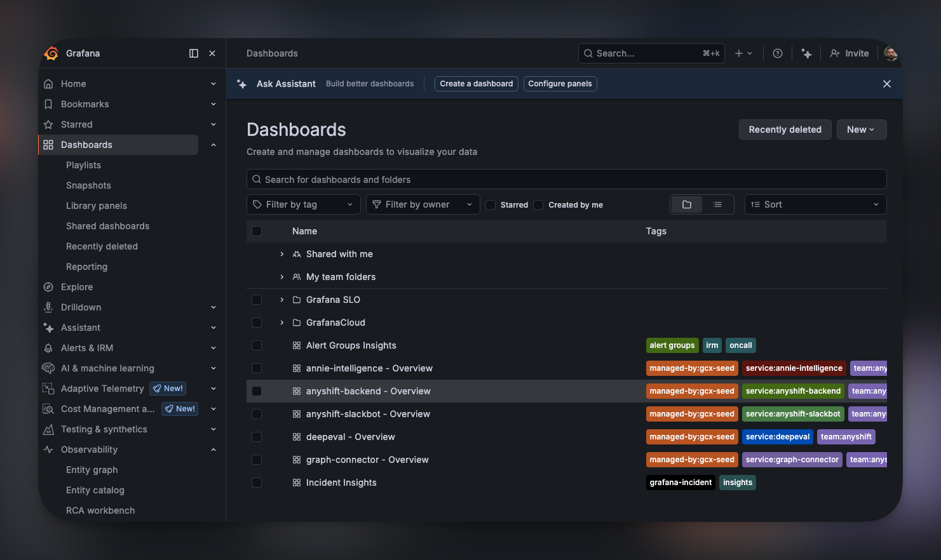Select the annie-intelligence - Overview checkbox

tap(257, 368)
